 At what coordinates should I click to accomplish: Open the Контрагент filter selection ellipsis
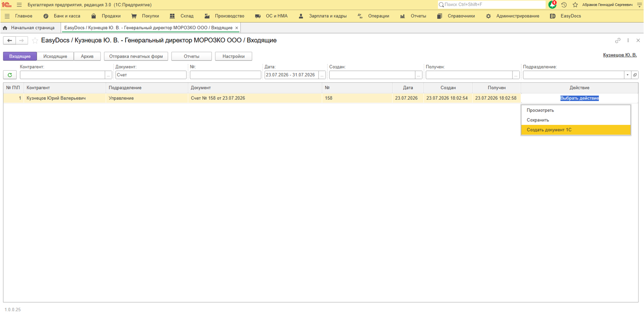click(x=109, y=75)
